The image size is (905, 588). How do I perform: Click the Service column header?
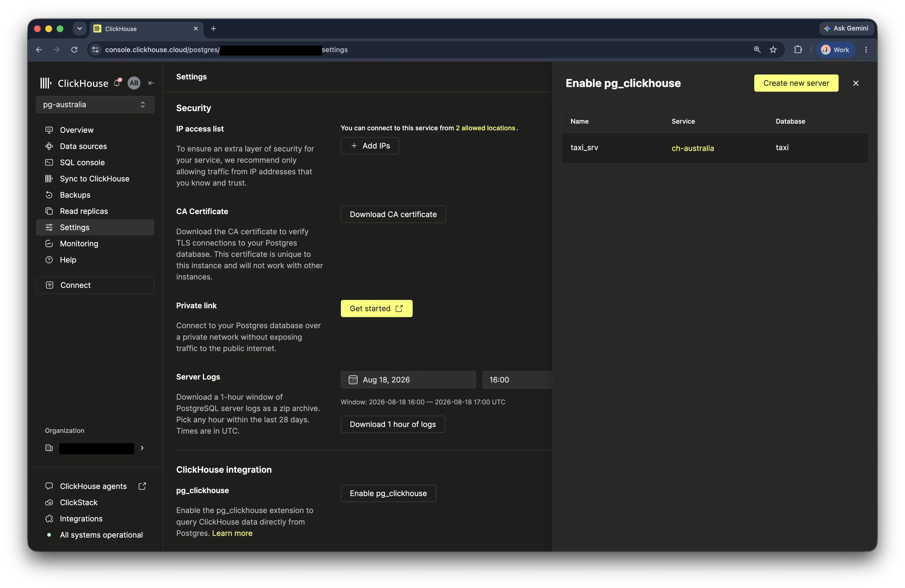[x=683, y=121]
